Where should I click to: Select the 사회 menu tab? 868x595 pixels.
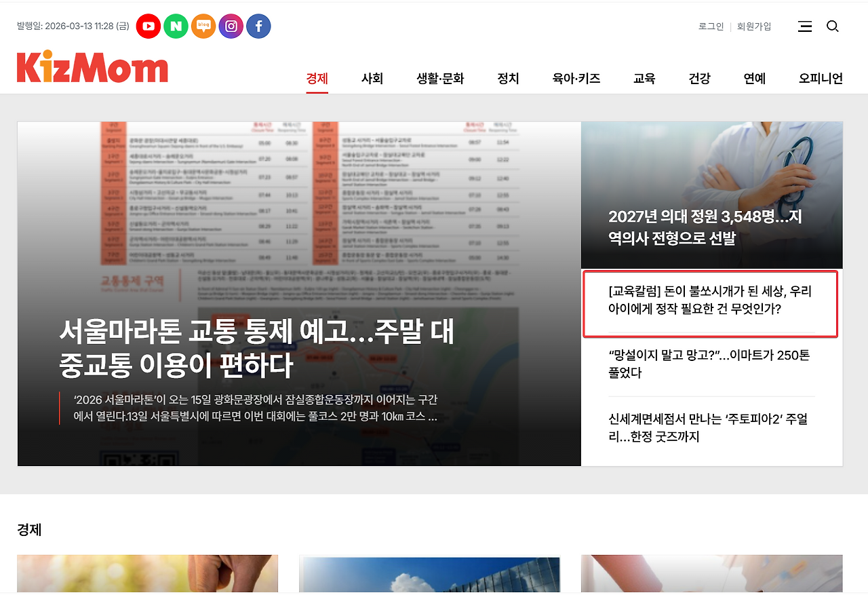[x=372, y=79]
